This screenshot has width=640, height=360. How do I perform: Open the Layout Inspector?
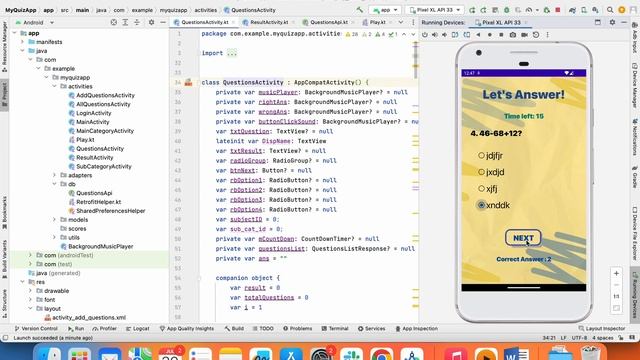coord(601,329)
